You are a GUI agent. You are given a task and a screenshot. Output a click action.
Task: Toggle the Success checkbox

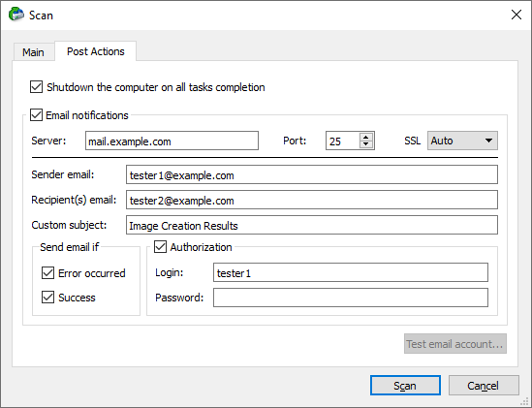(47, 298)
